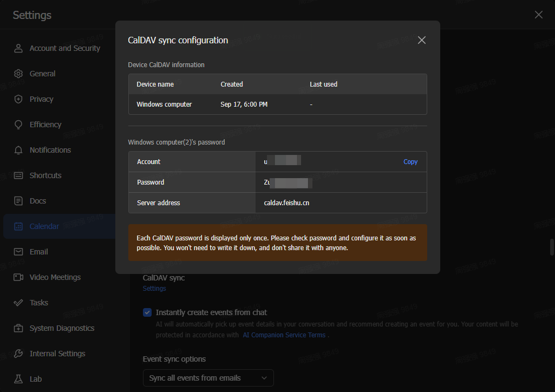The image size is (555, 392).
Task: Click the Video Meetings camera icon
Action: (18, 277)
